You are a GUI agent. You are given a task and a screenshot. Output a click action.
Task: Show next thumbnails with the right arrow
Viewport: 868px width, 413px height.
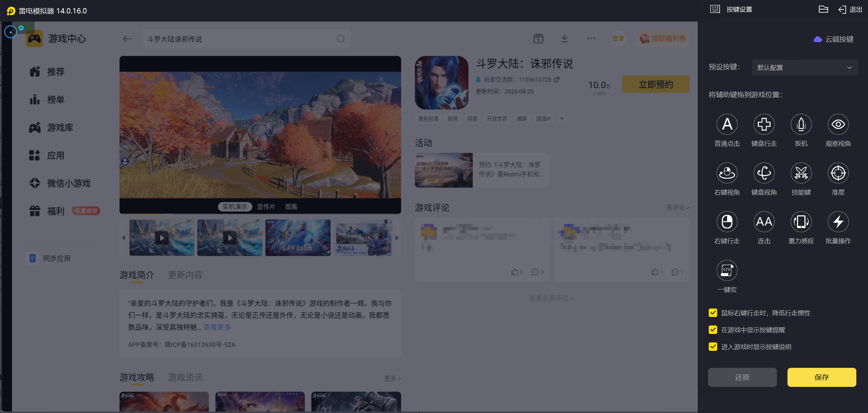click(x=397, y=238)
